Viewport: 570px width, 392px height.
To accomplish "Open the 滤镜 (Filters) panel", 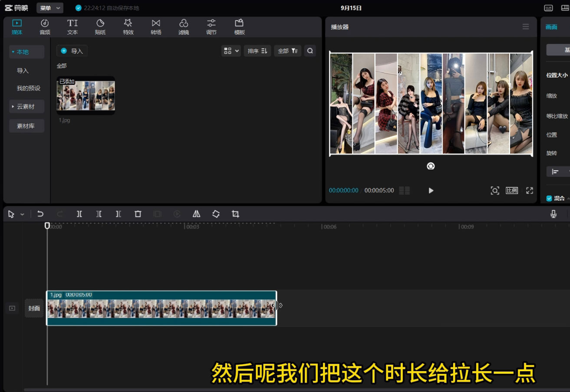I will pyautogui.click(x=184, y=26).
